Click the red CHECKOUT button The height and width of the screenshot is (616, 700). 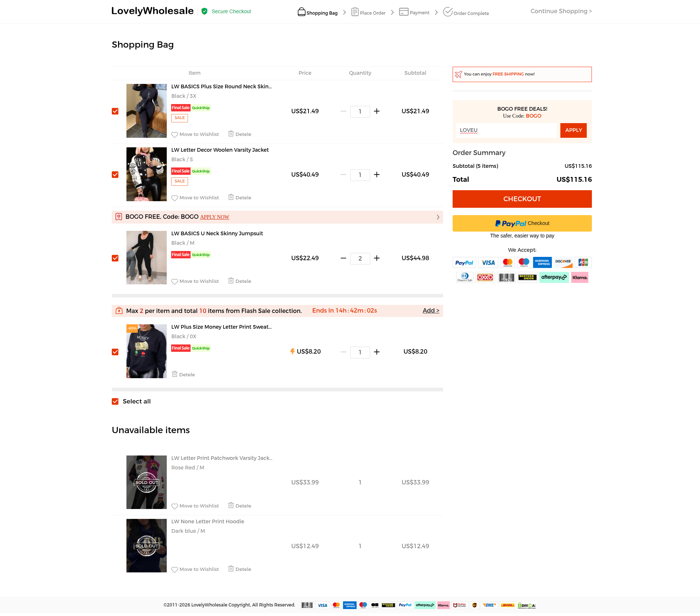pos(522,199)
